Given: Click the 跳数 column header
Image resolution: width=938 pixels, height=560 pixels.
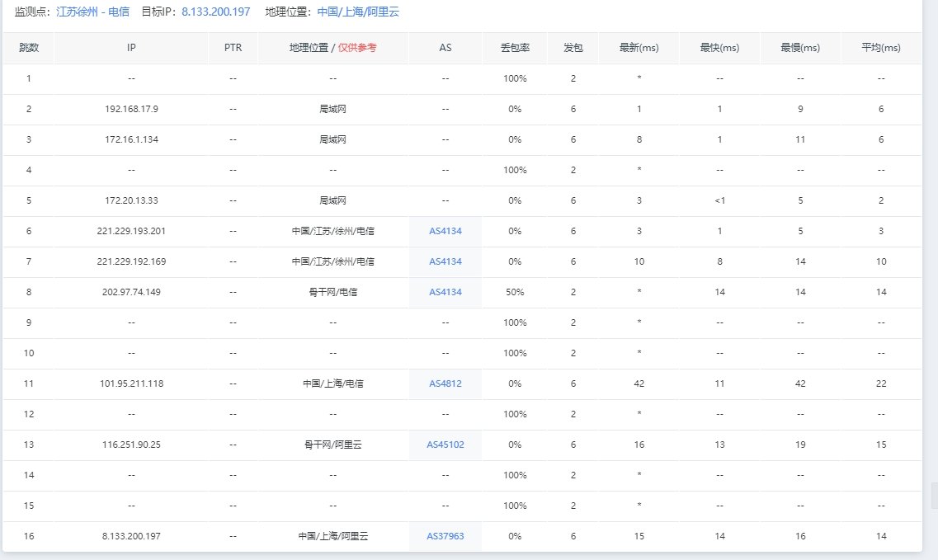Looking at the screenshot, I should click(x=29, y=48).
